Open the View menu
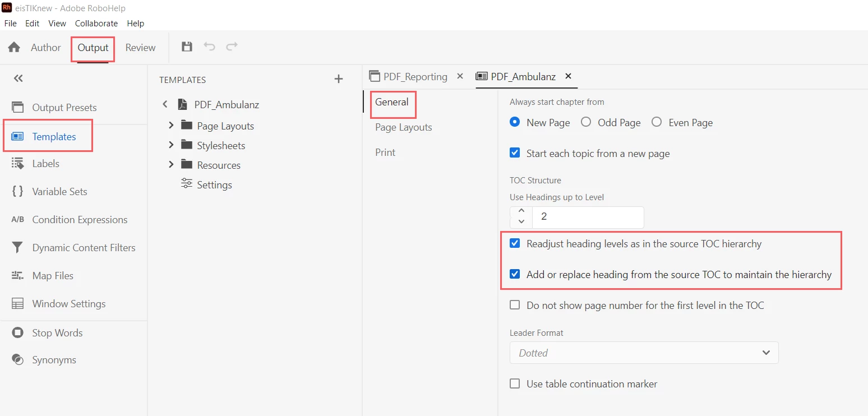Viewport: 868px width, 416px height. coord(57,24)
